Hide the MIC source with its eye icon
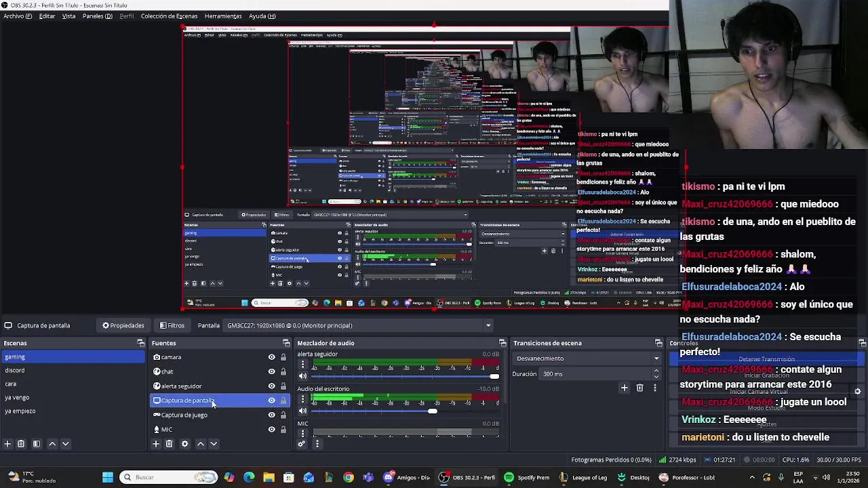The height and width of the screenshot is (488, 868). point(272,429)
